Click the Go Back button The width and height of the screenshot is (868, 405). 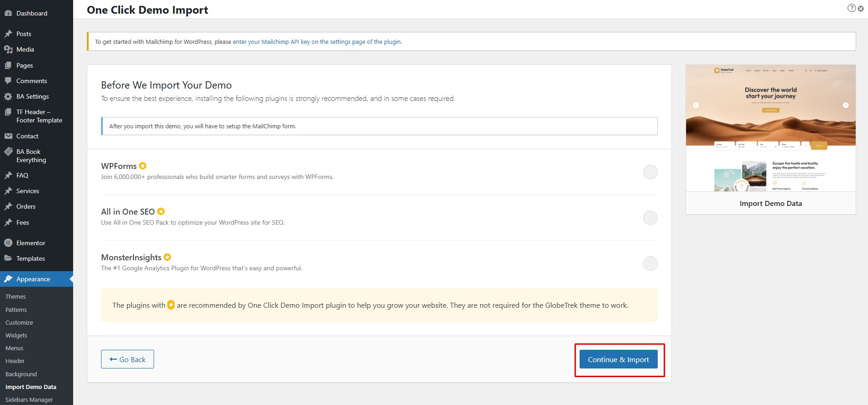click(128, 359)
